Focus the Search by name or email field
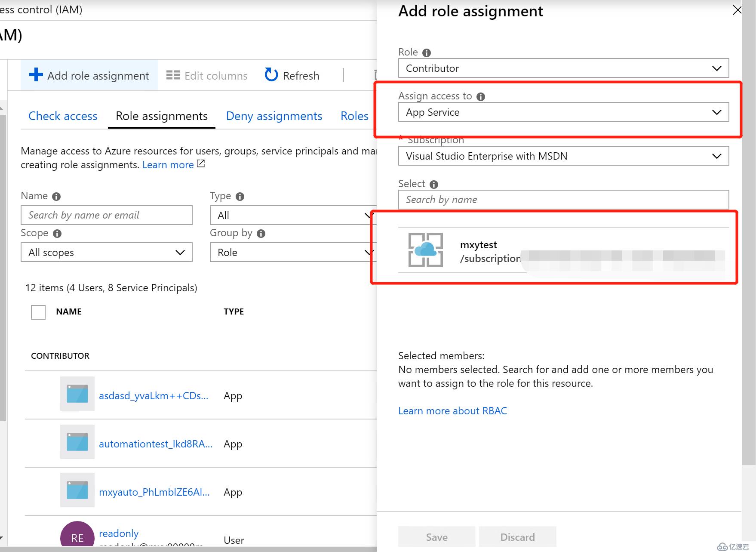The image size is (756, 552). click(107, 215)
